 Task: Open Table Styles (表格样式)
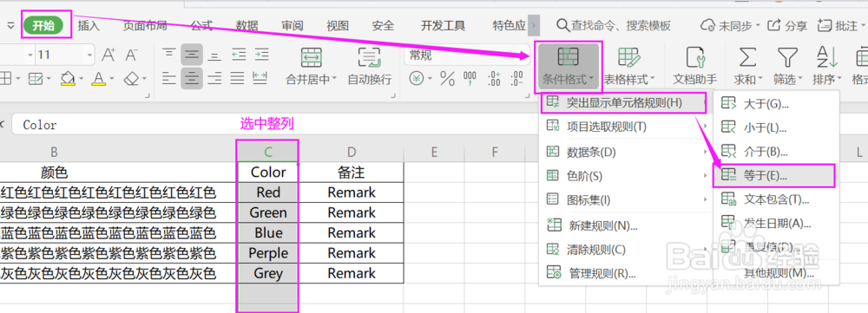pos(629,67)
